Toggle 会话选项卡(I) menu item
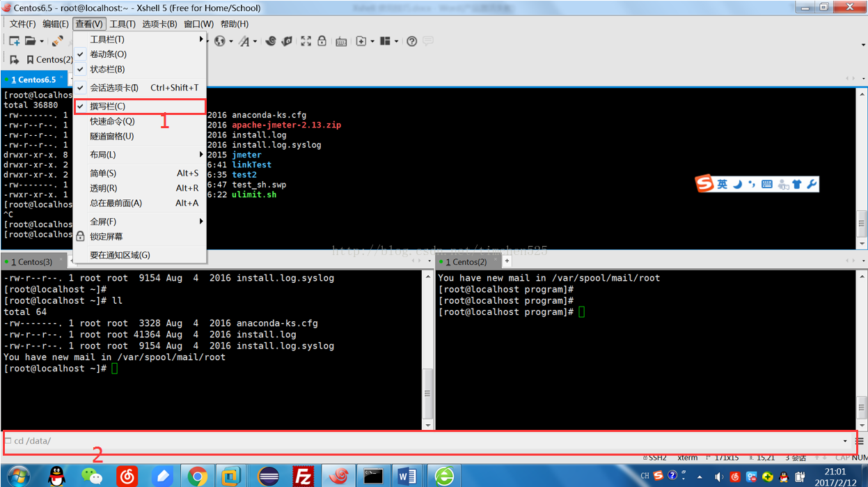Image resolution: width=868 pixels, height=487 pixels. pyautogui.click(x=140, y=88)
